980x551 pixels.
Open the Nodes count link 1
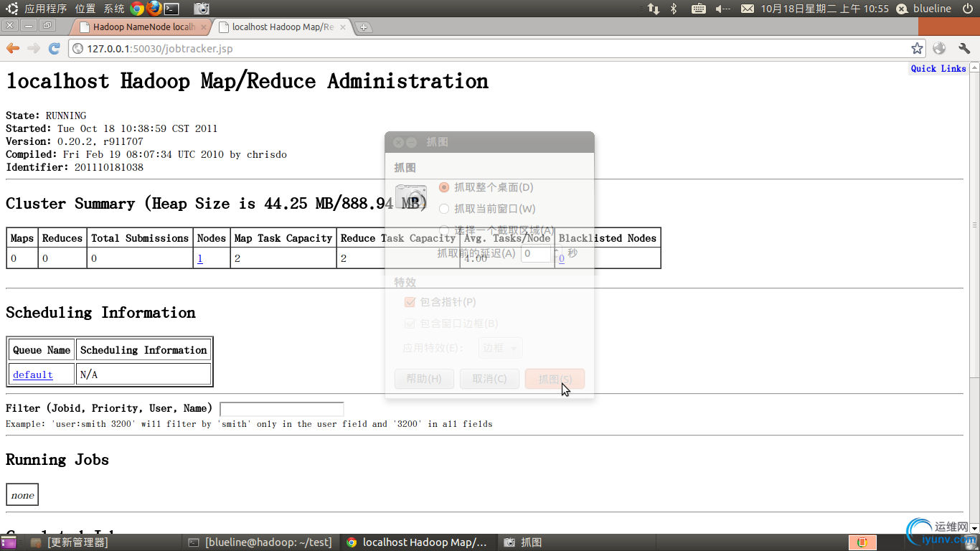tap(200, 258)
